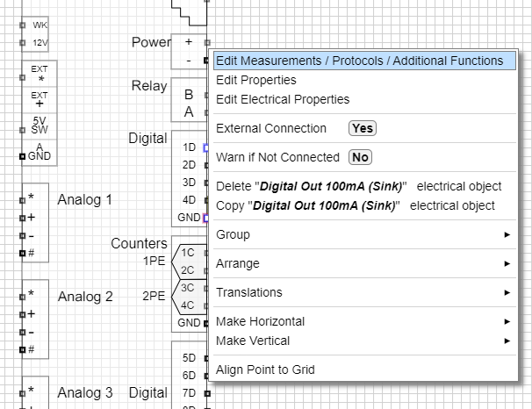Image resolution: width=532 pixels, height=409 pixels.
Task: Select the 5V SW pin connection point
Action: point(23,130)
